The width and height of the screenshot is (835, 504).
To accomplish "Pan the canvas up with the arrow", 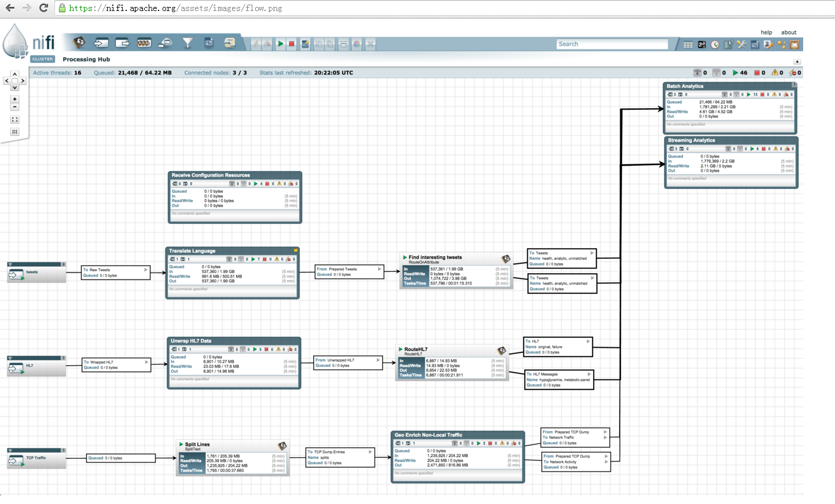I will point(14,74).
